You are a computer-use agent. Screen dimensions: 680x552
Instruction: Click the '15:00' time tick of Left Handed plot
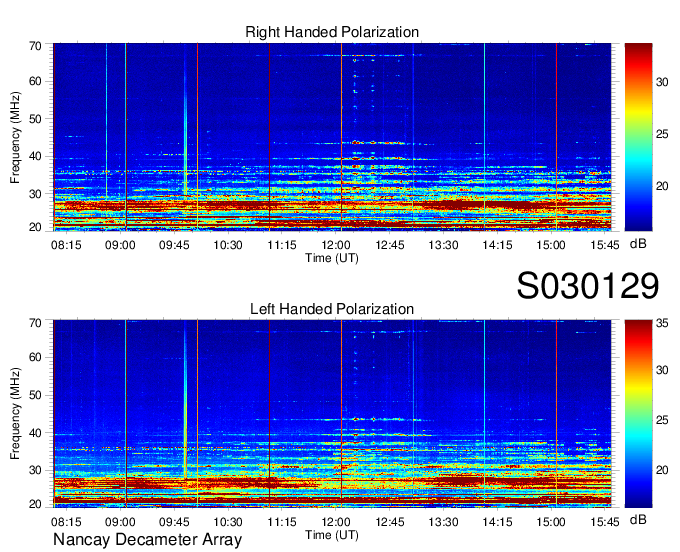pos(551,522)
